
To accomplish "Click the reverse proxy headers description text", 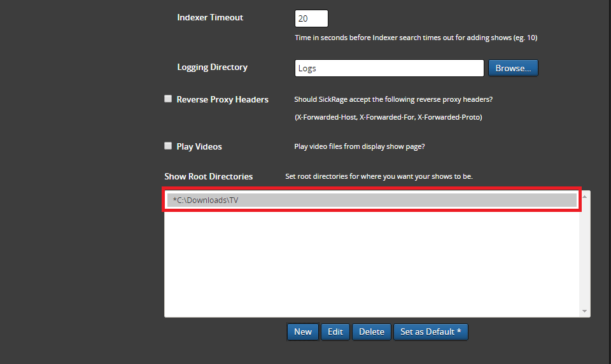I will click(x=393, y=99).
